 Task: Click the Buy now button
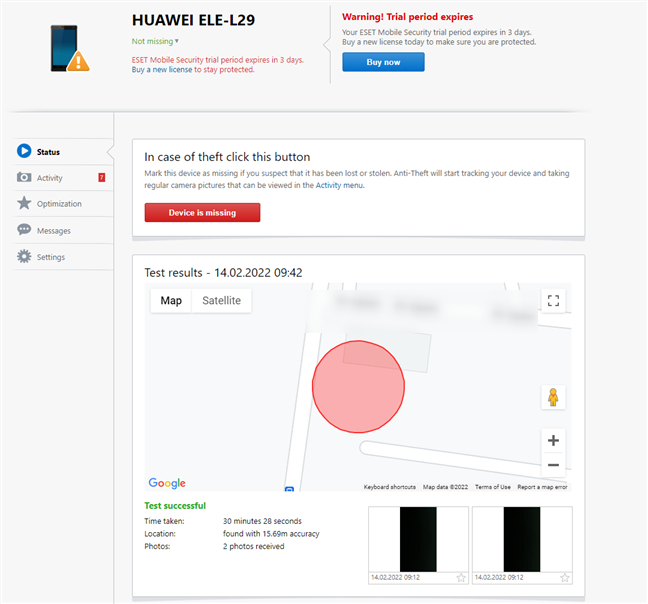click(383, 62)
